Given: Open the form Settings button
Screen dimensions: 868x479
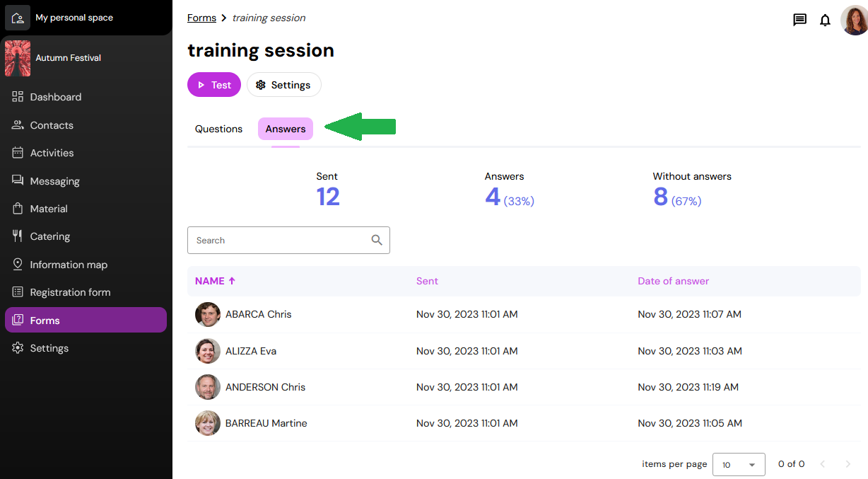Looking at the screenshot, I should coord(283,85).
